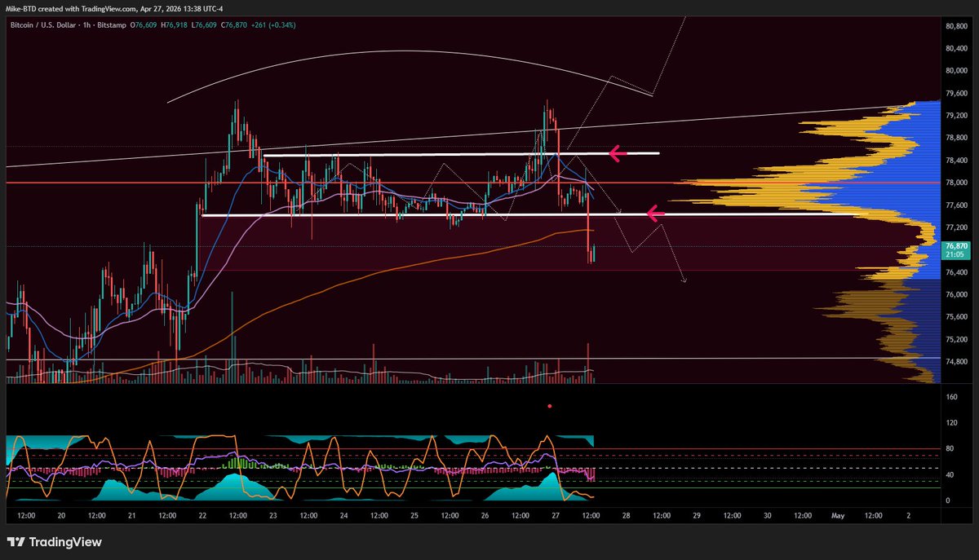979x560 pixels.
Task: Click date 29 on the time axis
Action: point(697,516)
